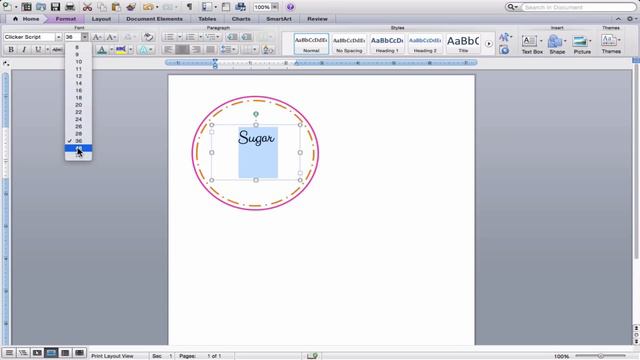
Task: Toggle Underline formatting
Action: [x=38, y=50]
